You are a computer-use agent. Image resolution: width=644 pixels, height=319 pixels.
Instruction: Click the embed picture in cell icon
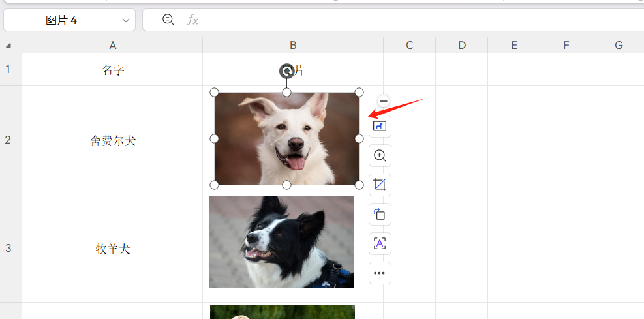pos(380,126)
